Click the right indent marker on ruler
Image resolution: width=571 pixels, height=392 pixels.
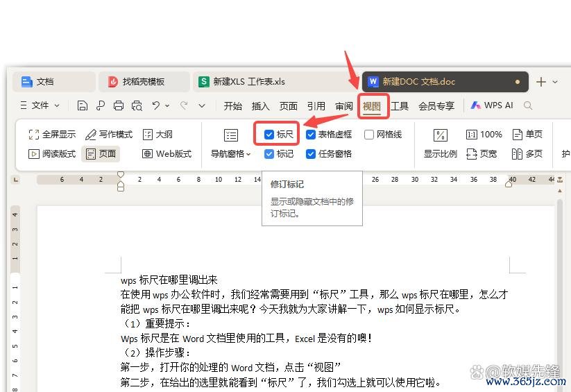tap(509, 185)
